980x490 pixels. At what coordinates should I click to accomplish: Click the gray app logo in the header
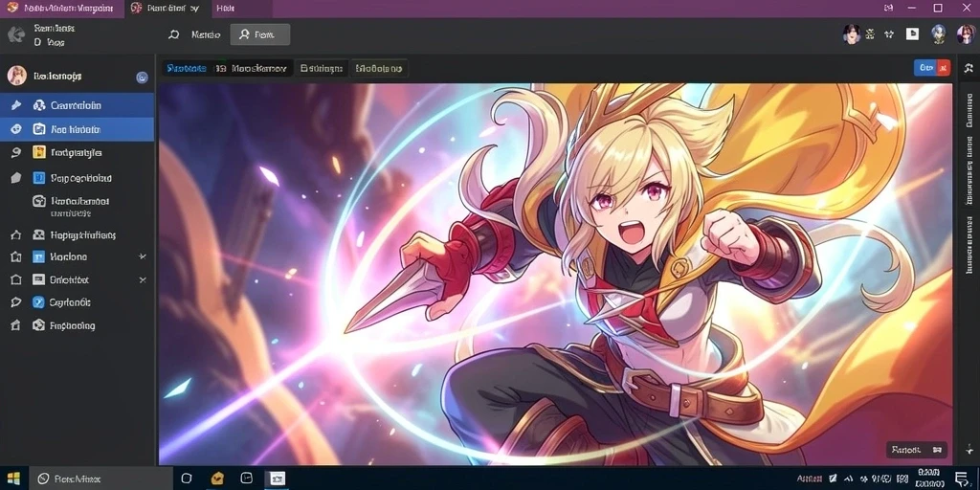click(x=16, y=35)
